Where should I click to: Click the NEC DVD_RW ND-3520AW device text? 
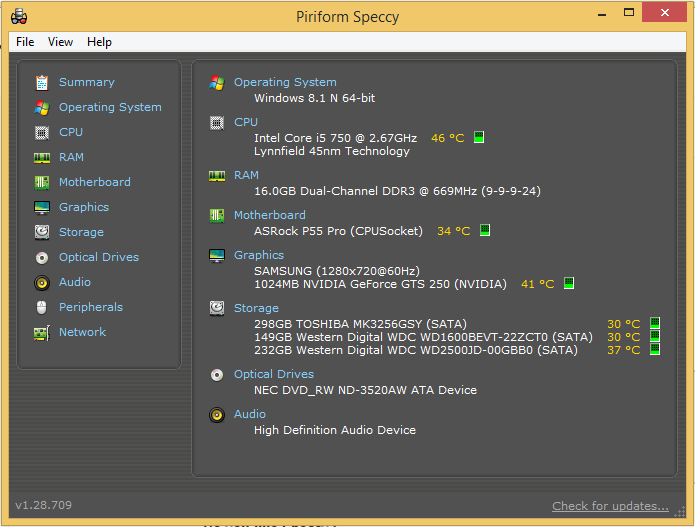(365, 390)
